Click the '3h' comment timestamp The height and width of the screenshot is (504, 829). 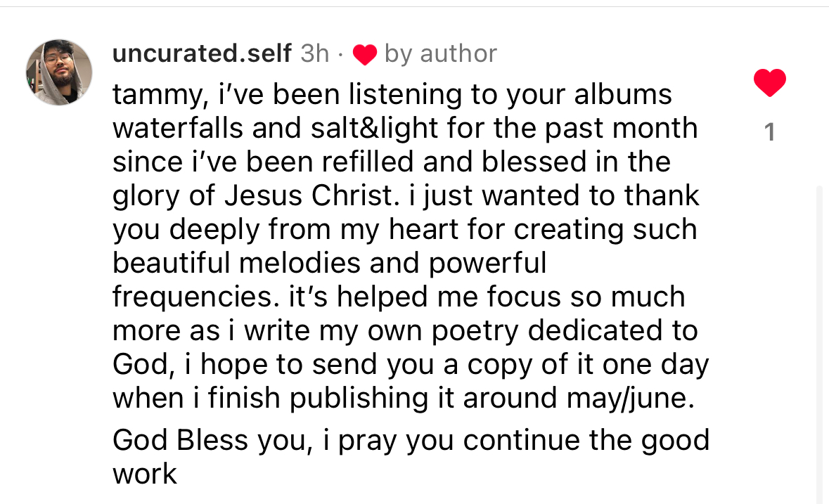(x=314, y=53)
